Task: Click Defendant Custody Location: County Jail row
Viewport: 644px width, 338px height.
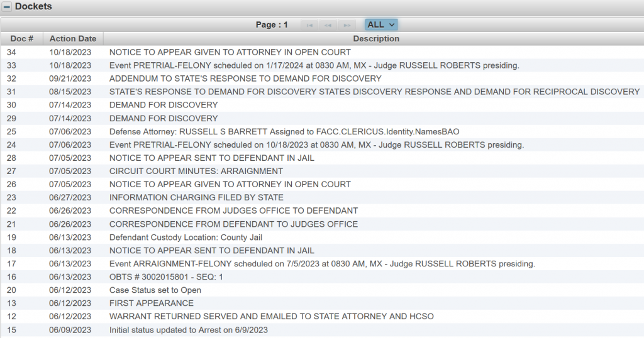Action: point(186,237)
